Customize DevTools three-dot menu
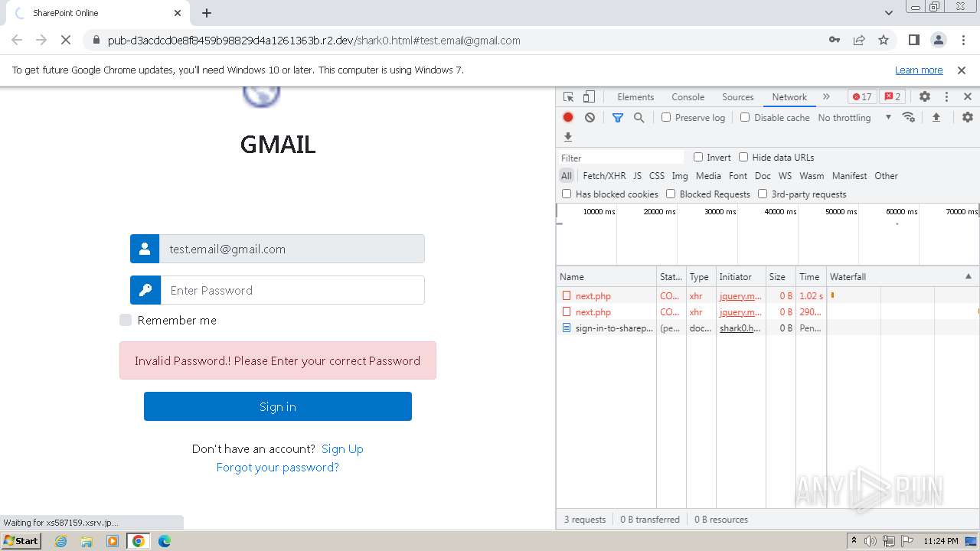Viewport: 980px width, 551px height. [946, 97]
